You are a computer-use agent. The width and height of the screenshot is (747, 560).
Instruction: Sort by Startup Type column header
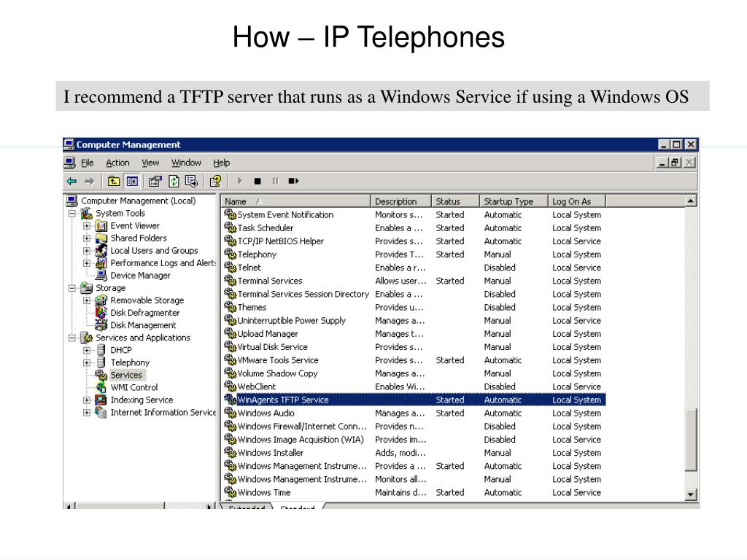(x=514, y=201)
